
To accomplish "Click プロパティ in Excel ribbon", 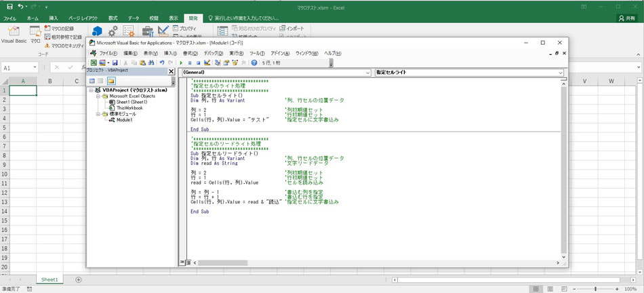I will (184, 28).
